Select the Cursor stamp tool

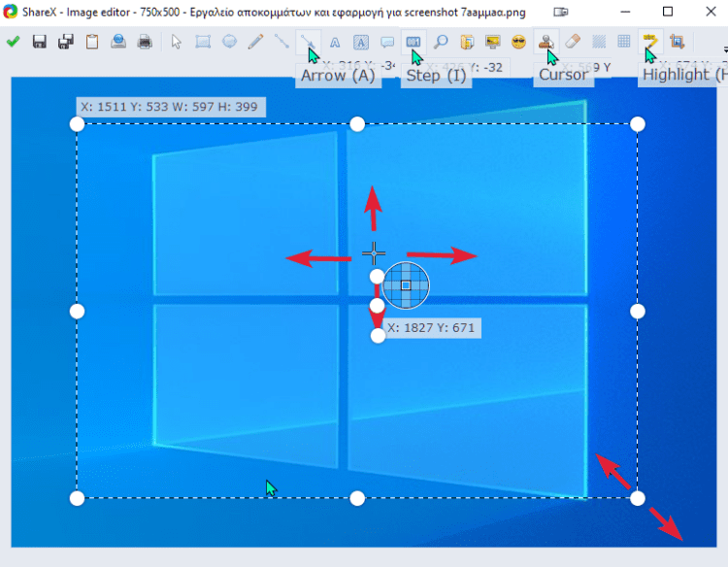(546, 42)
